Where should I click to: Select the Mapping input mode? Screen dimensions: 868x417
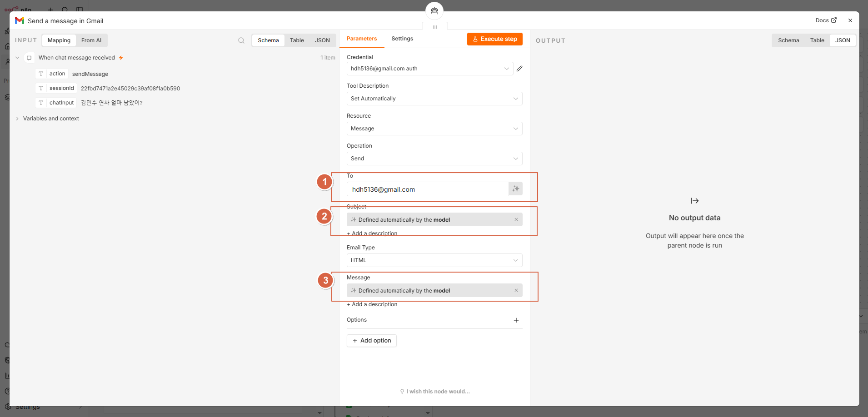(x=59, y=40)
